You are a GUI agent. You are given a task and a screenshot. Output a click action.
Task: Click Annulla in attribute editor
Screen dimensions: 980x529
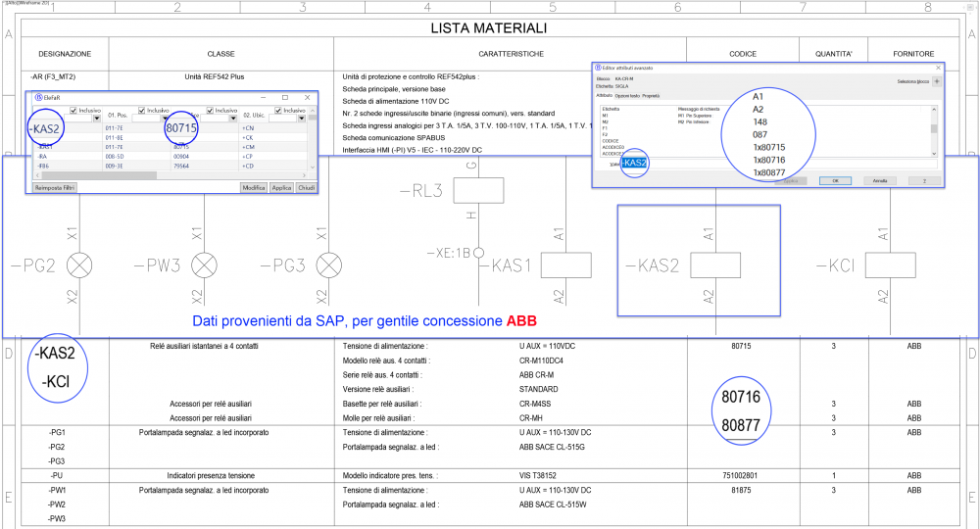[880, 181]
